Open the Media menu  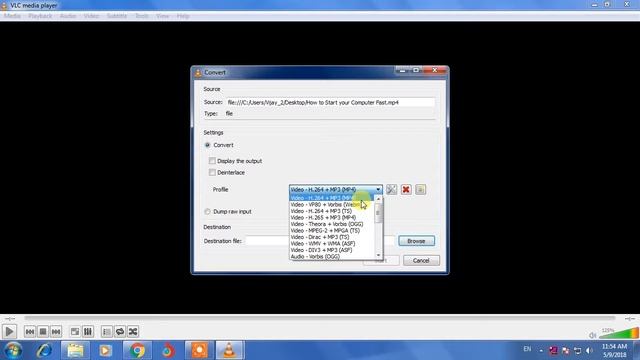(x=12, y=16)
